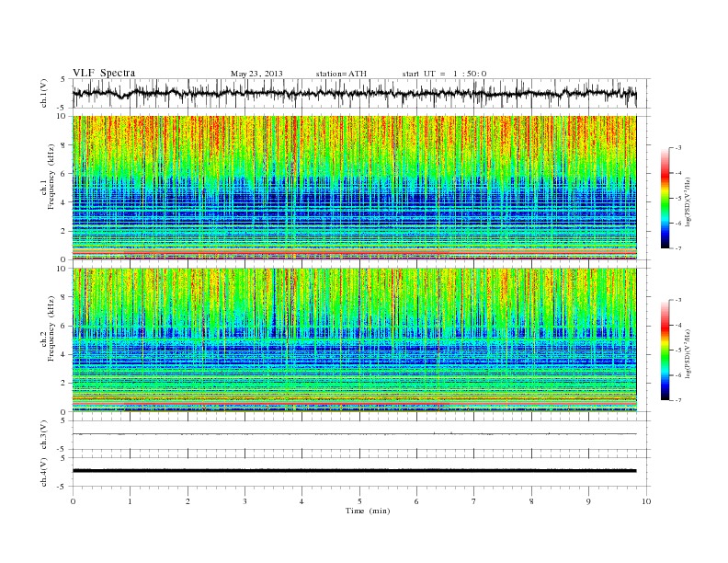Click the "-7" label on the ch.2 color bar
Image resolution: width=728 pixels, height=563 pixels.
tap(678, 400)
